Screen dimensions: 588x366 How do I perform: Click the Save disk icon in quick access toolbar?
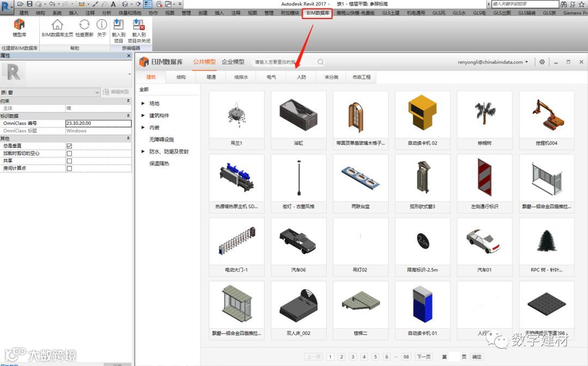pos(29,4)
